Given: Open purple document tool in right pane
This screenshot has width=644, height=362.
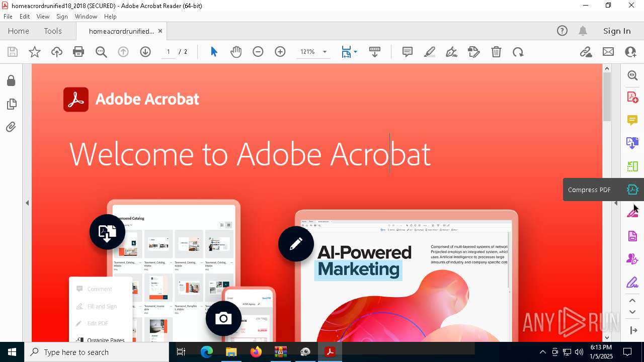Looking at the screenshot, I should (632, 236).
